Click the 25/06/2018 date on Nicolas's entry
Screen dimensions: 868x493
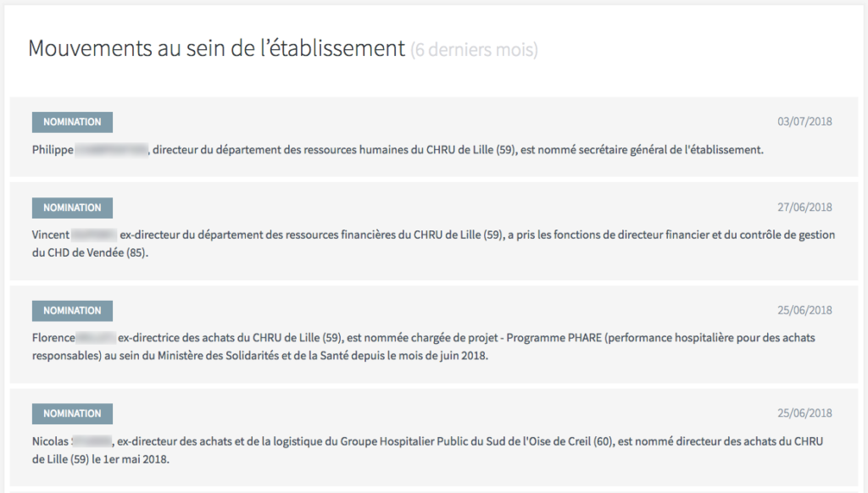[804, 413]
